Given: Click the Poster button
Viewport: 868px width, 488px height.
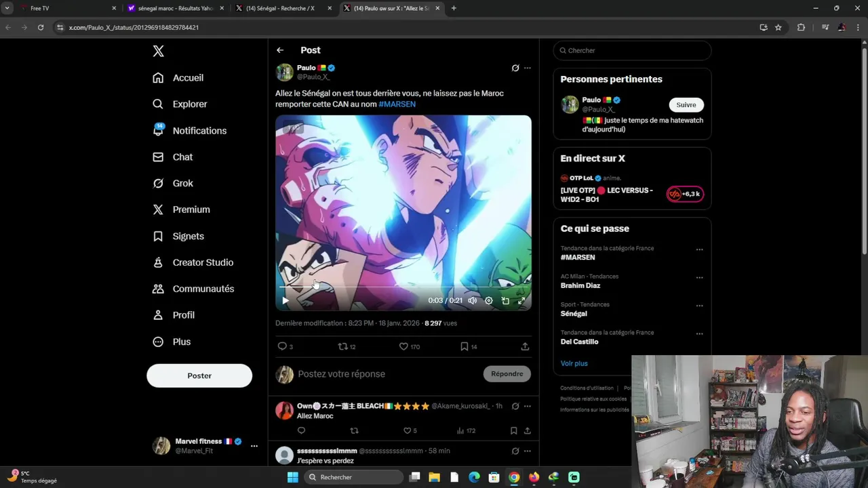Looking at the screenshot, I should click(199, 375).
